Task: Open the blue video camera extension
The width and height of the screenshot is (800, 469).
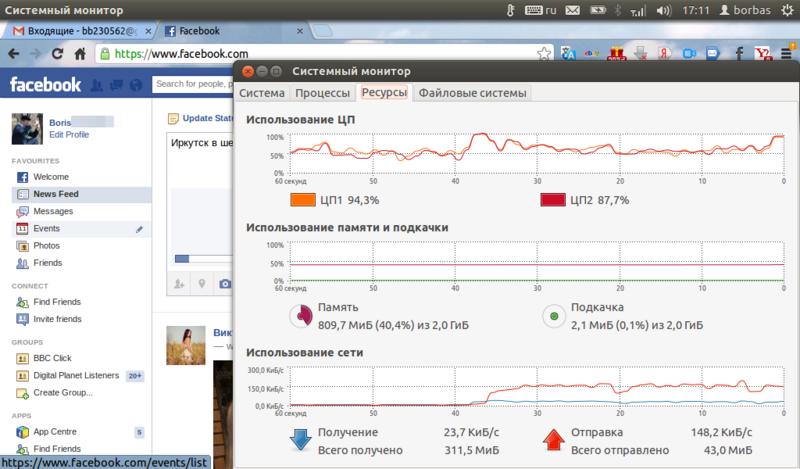Action: [689, 53]
